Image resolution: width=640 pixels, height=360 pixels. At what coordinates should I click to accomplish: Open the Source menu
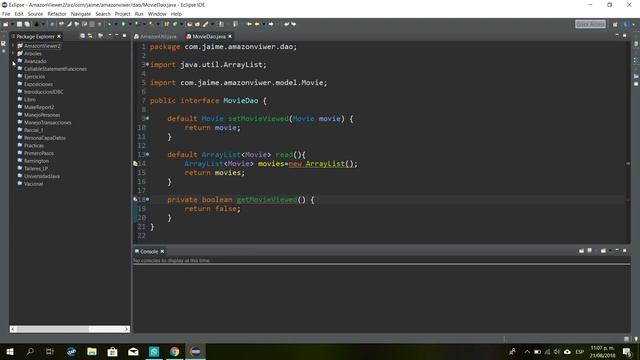tap(35, 14)
